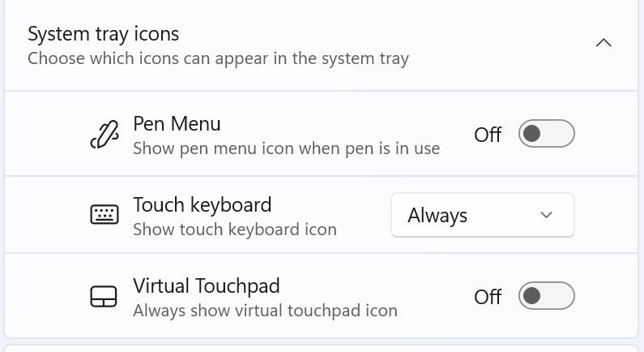
Task: Click the word Always in the dropdown
Action: point(437,216)
